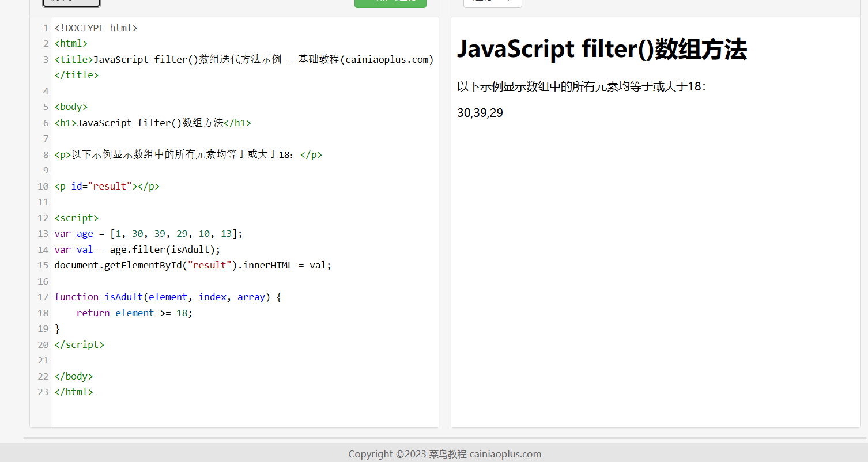Click the '<title>' line mentioning cainiaoplus.com
This screenshot has height=462, width=868.
(244, 59)
